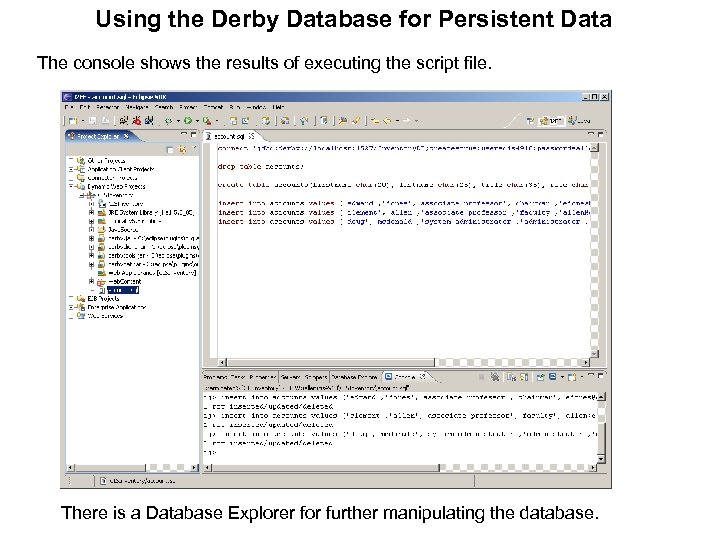Click the editor horizontal scrollbar right arrow

click(x=586, y=362)
